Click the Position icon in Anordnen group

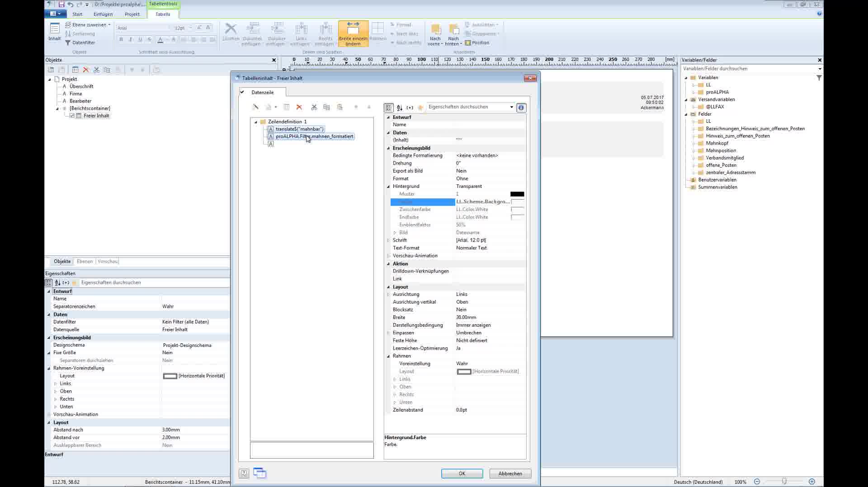coord(468,43)
